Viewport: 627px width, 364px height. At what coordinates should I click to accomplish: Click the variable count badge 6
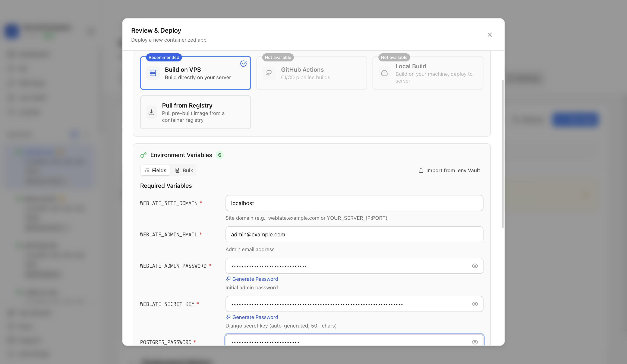point(220,155)
